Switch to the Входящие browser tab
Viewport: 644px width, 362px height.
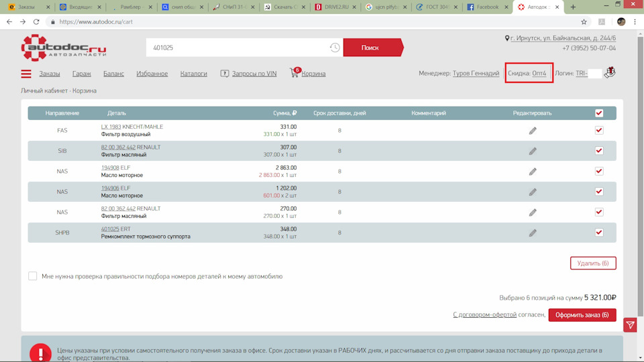80,7
